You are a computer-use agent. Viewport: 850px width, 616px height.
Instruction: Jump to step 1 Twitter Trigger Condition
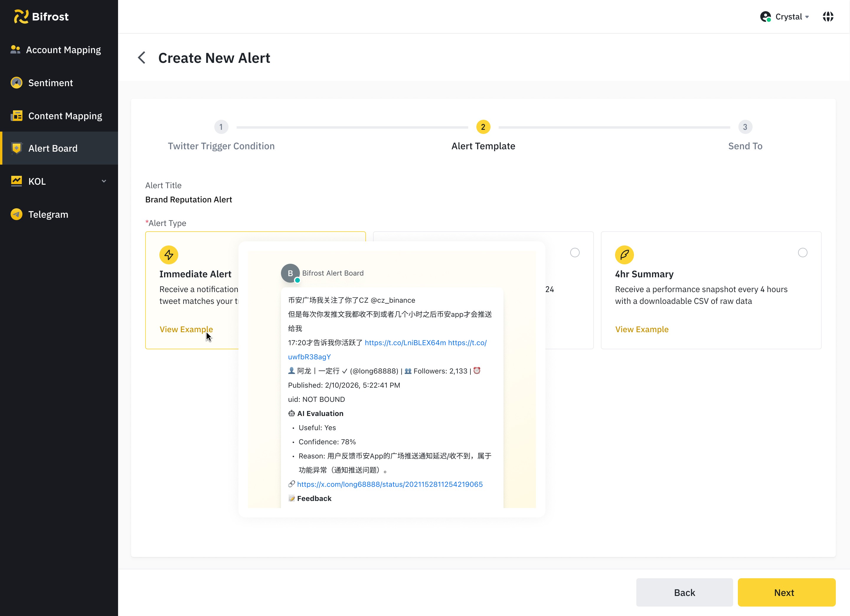click(x=221, y=127)
